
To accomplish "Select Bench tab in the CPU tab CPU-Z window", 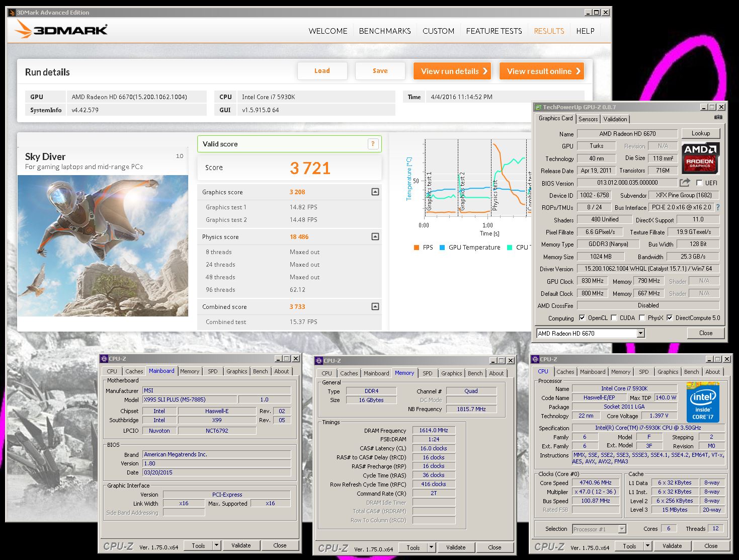I will coord(691,372).
